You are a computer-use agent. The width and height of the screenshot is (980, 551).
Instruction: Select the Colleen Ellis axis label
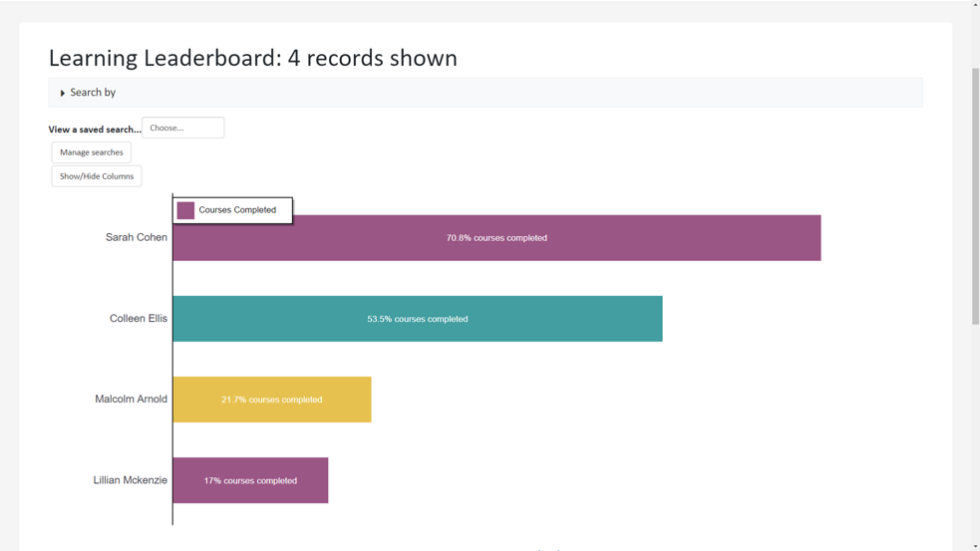click(139, 319)
